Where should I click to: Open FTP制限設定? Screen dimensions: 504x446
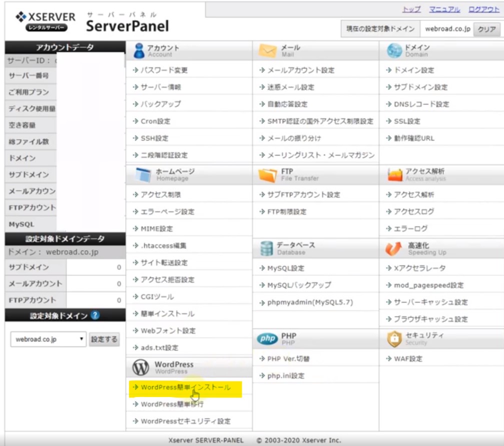pos(287,211)
